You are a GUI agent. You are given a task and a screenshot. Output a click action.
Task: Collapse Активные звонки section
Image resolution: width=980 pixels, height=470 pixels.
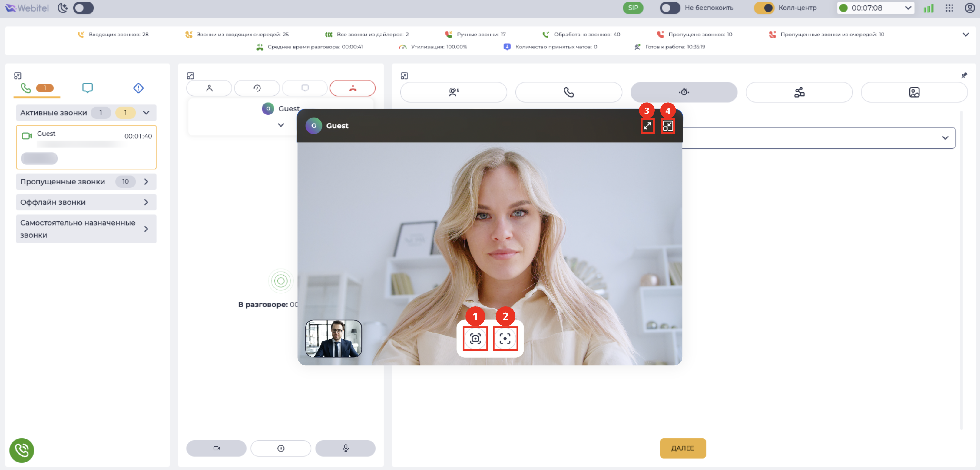(146, 113)
